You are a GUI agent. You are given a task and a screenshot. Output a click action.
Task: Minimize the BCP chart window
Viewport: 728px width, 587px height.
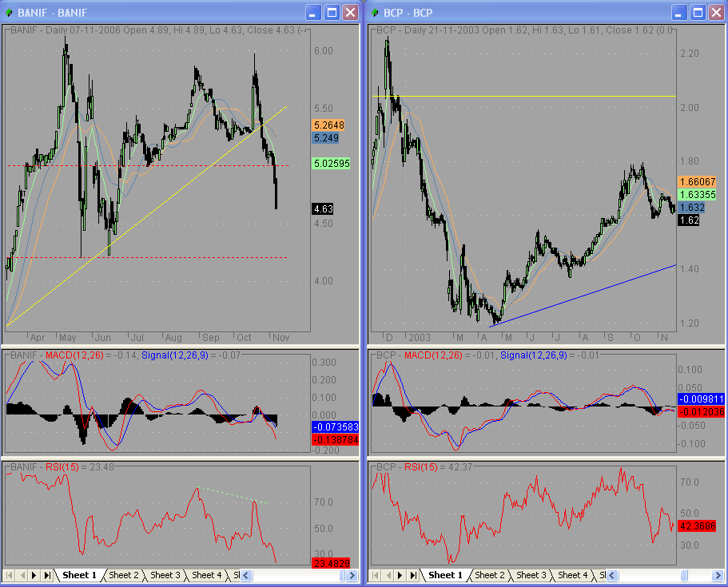tap(679, 13)
